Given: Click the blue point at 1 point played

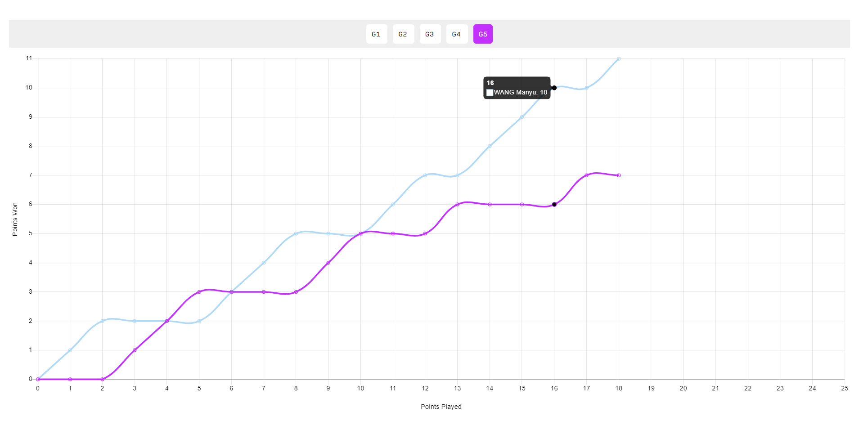Looking at the screenshot, I should (70, 350).
